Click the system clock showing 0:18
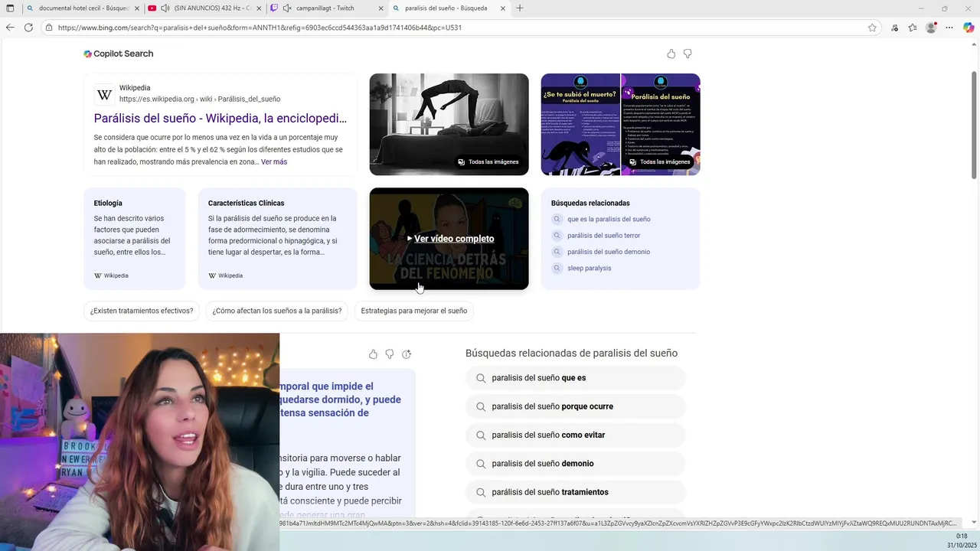 962,536
